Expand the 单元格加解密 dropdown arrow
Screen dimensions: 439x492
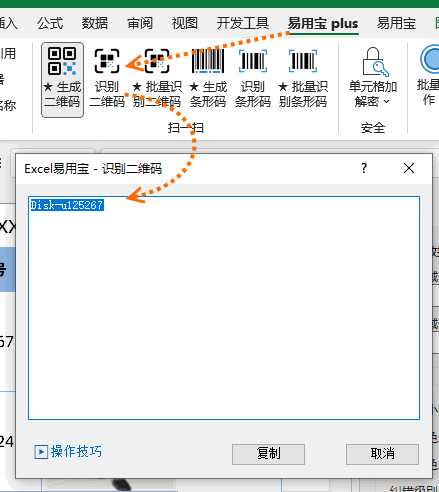[x=387, y=101]
